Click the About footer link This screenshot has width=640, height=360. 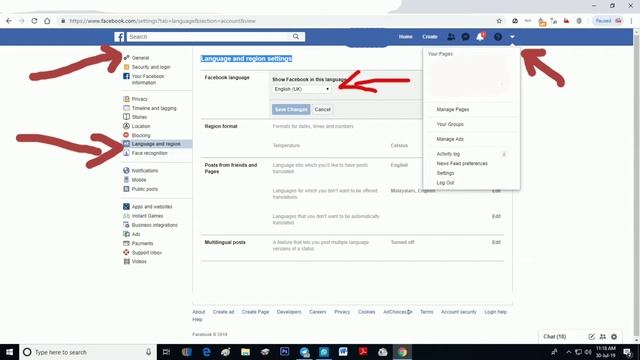tap(199, 312)
